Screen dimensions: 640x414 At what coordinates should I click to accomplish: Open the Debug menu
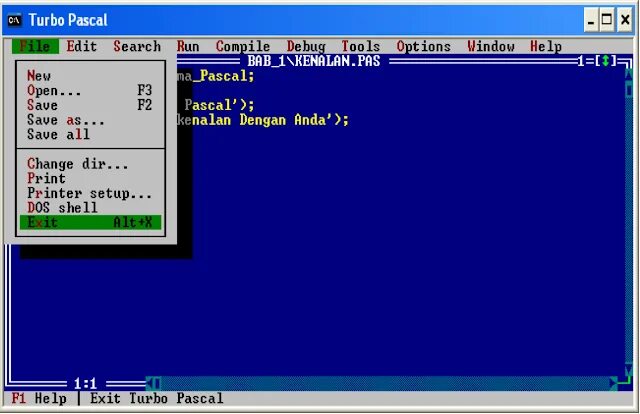click(306, 46)
